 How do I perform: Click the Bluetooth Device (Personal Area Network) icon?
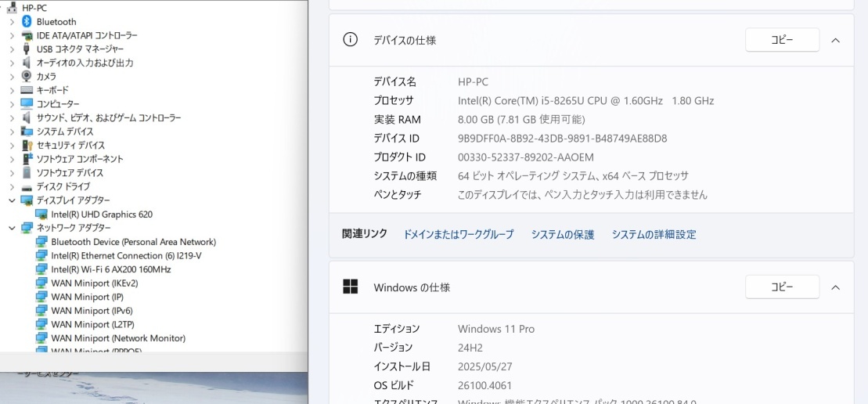pyautogui.click(x=41, y=242)
